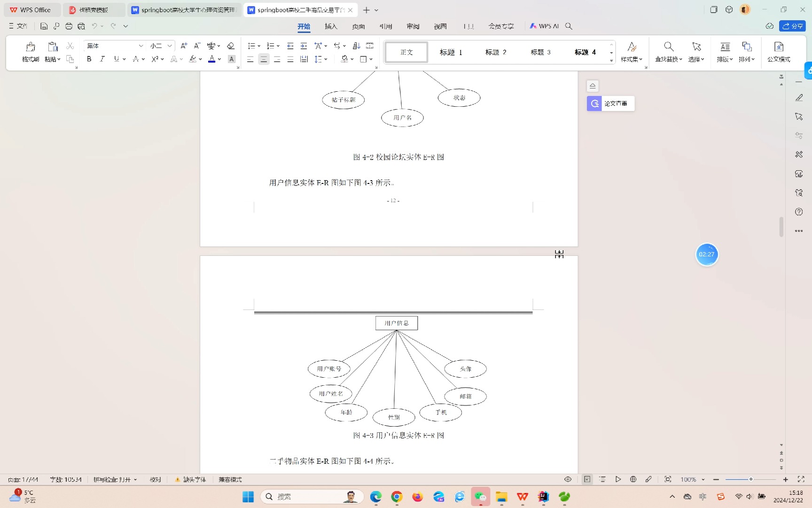Screen dimensions: 812x508
Task: Click the Format Painter (格式刷) tool
Action: click(31, 52)
